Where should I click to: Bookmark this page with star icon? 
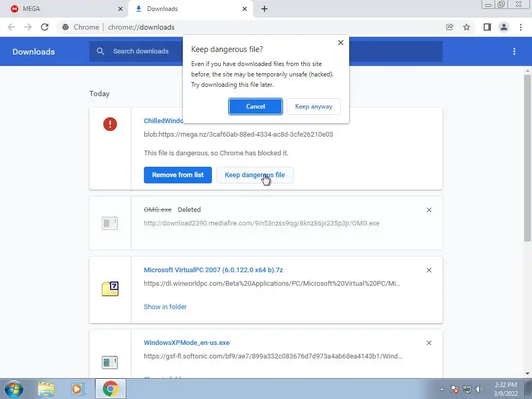pos(467,27)
